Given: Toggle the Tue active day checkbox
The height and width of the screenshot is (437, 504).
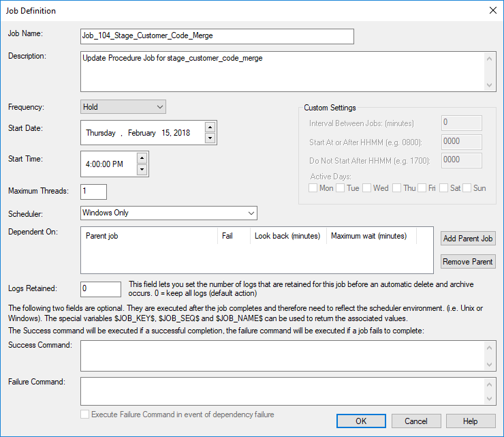Looking at the screenshot, I should pos(340,188).
